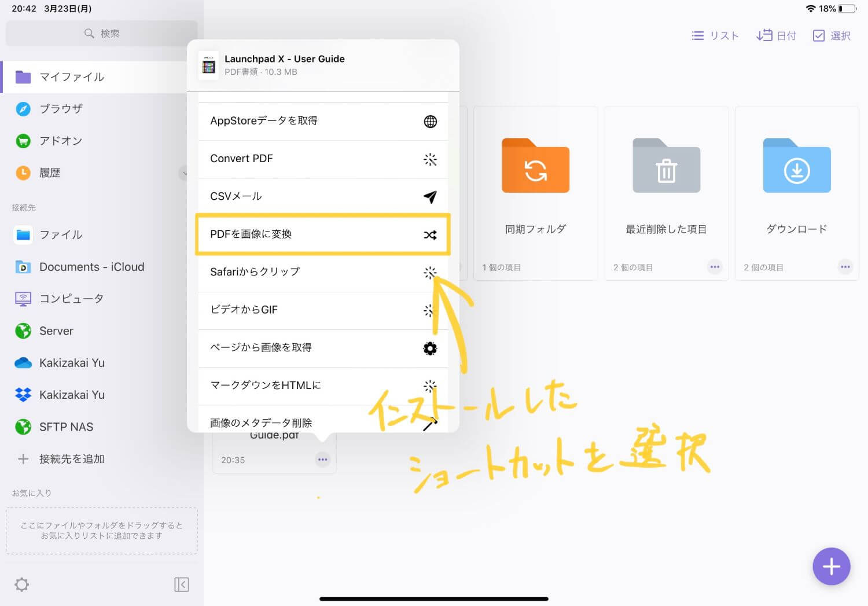Run the CSVメール shortcut
This screenshot has height=606, width=868.
pos(323,197)
